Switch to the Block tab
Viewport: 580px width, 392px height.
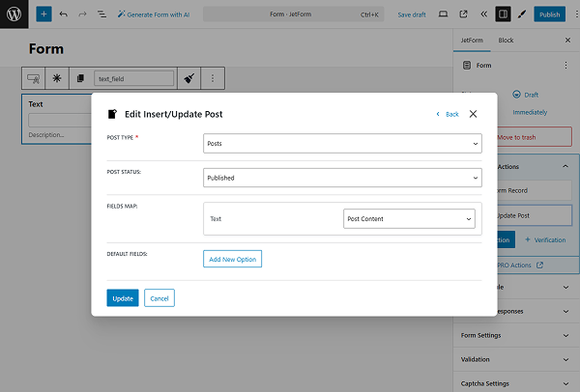click(506, 41)
